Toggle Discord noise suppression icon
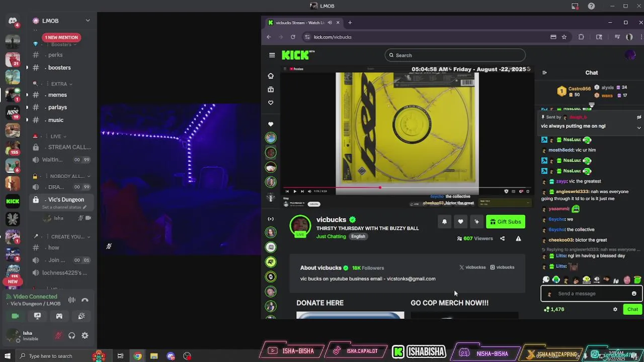The height and width of the screenshot is (362, 644). click(x=72, y=300)
